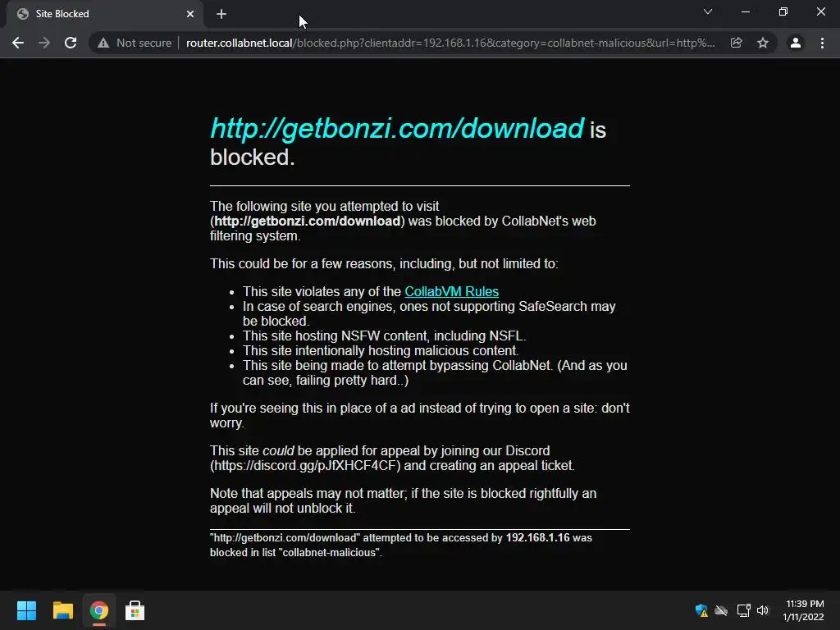
Task: Share this page icon in address bar
Action: click(x=737, y=43)
